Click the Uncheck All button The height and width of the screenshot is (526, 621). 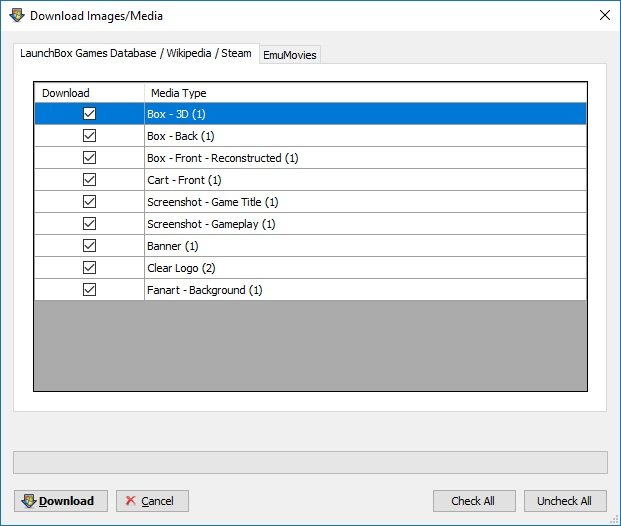pyautogui.click(x=565, y=501)
